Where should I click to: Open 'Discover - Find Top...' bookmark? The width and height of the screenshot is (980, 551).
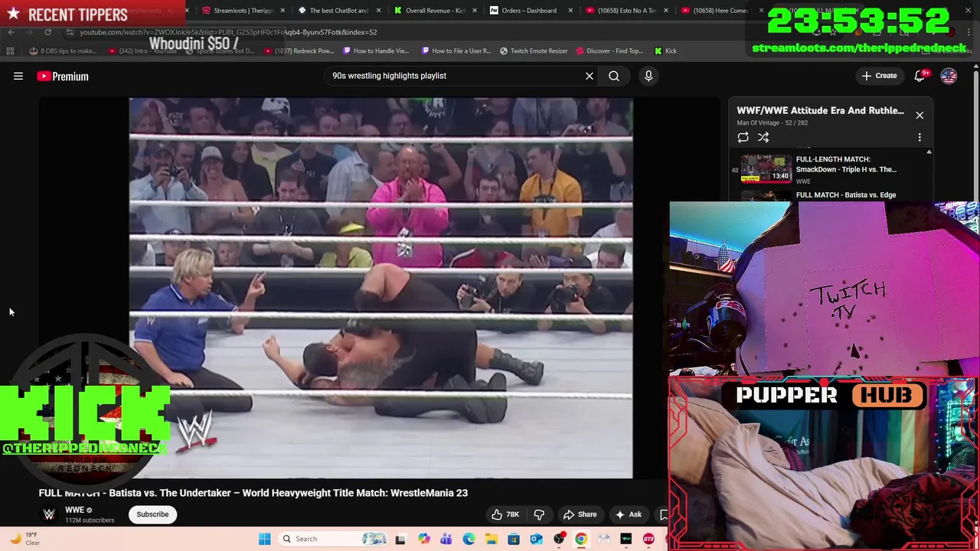coord(609,51)
